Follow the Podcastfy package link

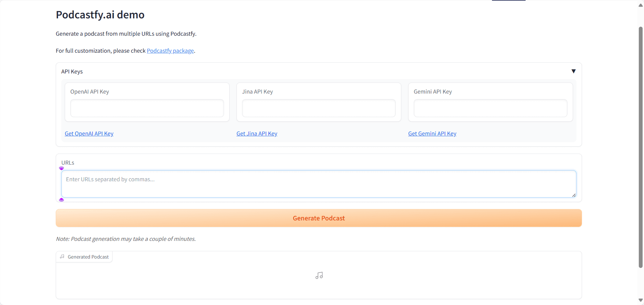(170, 51)
